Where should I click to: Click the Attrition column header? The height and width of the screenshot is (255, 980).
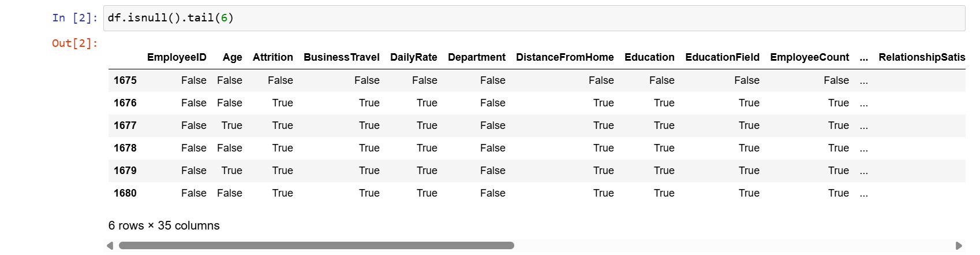pyautogui.click(x=272, y=57)
